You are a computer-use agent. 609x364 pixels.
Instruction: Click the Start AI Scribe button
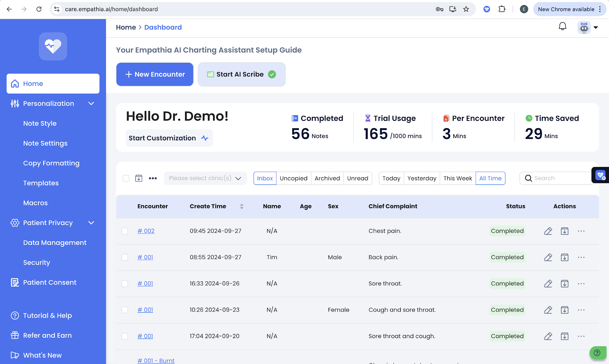[242, 74]
